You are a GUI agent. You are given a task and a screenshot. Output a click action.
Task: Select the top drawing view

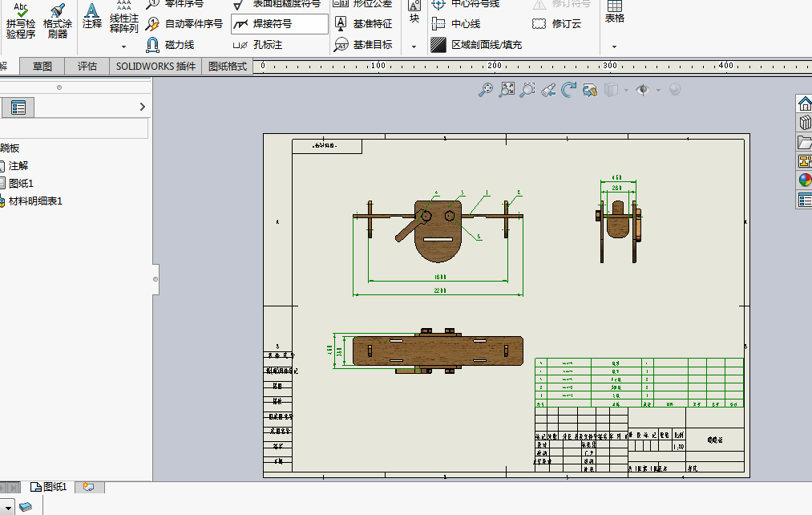[x=438, y=351]
